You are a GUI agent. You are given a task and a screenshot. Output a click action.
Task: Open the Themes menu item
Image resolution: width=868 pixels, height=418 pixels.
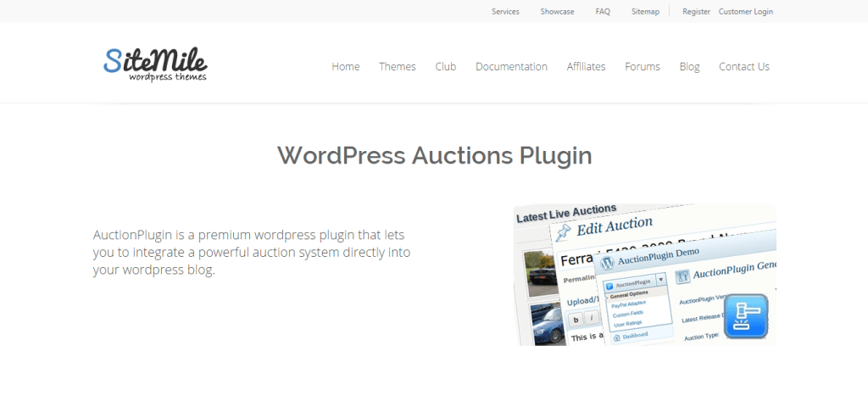pyautogui.click(x=398, y=66)
